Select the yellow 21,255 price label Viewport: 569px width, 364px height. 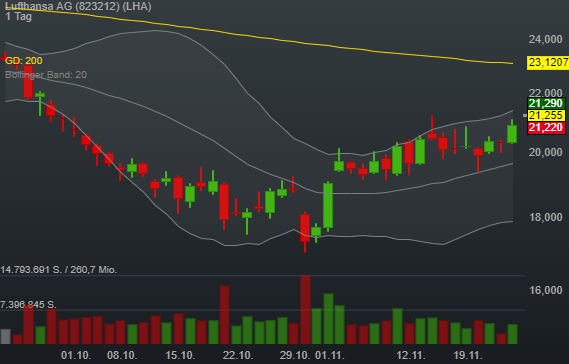point(546,116)
